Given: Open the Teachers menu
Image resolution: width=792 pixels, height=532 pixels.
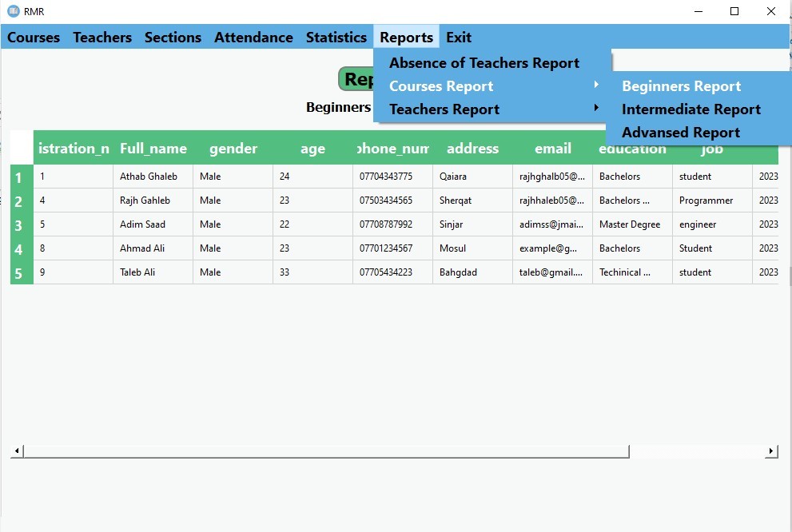Looking at the screenshot, I should tap(102, 37).
